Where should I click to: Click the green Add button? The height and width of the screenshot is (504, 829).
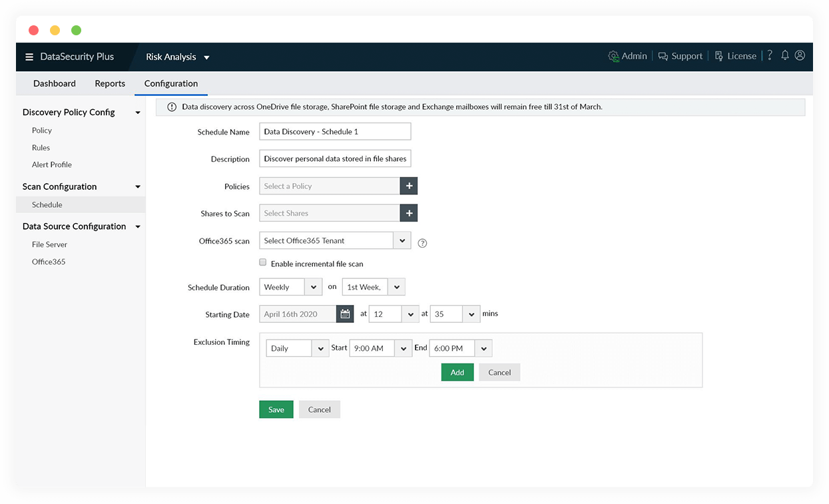tap(457, 372)
